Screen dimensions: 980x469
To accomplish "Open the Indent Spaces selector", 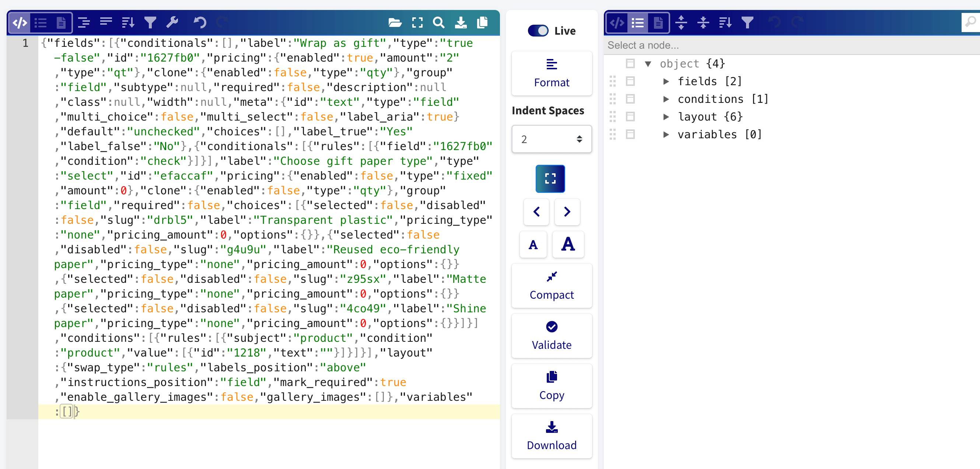I will pyautogui.click(x=552, y=139).
